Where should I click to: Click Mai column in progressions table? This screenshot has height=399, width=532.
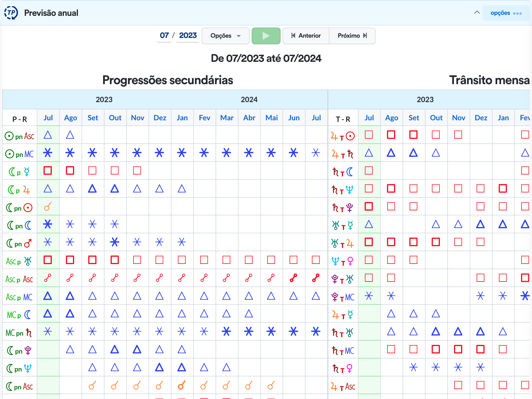271,118
